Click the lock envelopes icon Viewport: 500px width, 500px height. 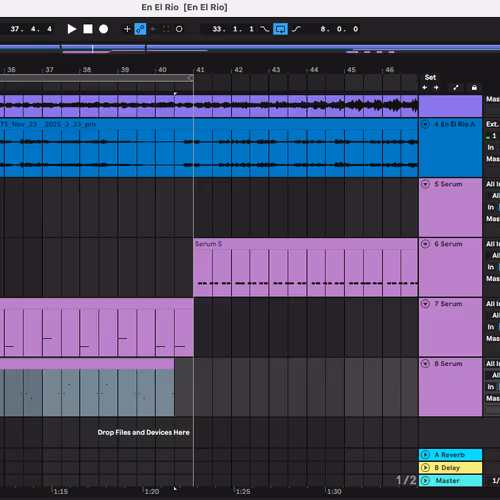(474, 88)
